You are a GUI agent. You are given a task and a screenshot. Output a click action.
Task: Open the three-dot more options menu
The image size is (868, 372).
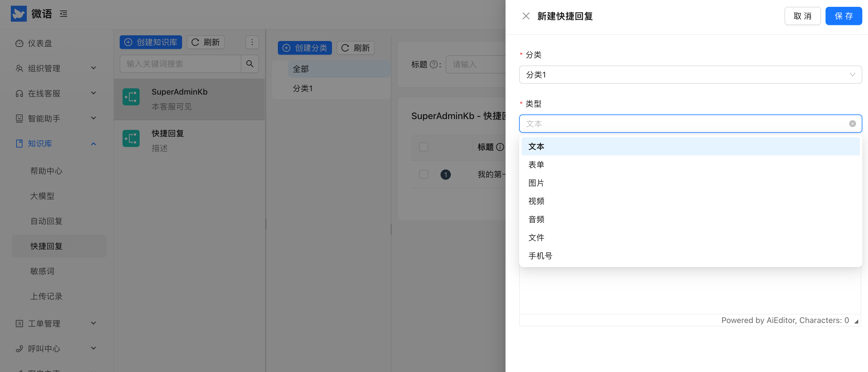[252, 42]
